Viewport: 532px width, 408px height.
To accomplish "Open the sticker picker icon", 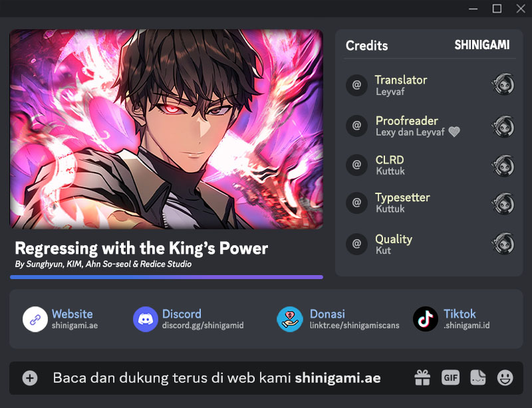I will pyautogui.click(x=477, y=377).
